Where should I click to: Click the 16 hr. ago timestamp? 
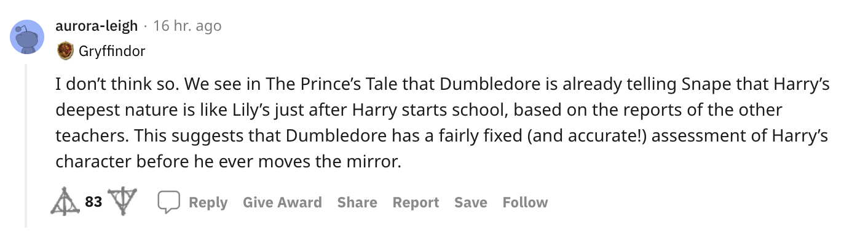[x=187, y=26]
